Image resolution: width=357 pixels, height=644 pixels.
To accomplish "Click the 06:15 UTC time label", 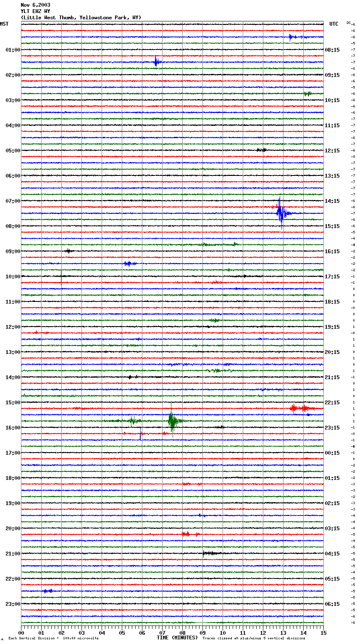I will (x=332, y=604).
